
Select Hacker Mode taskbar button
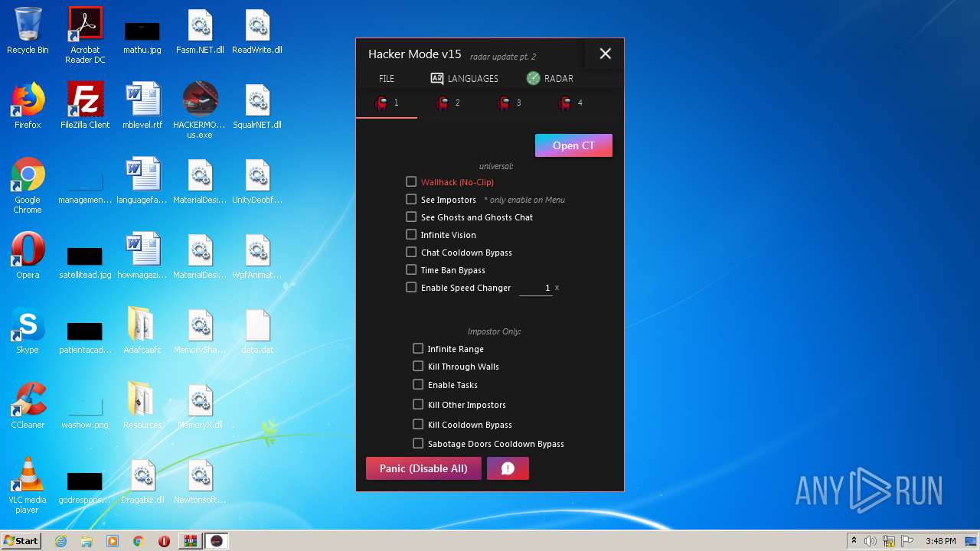(217, 541)
